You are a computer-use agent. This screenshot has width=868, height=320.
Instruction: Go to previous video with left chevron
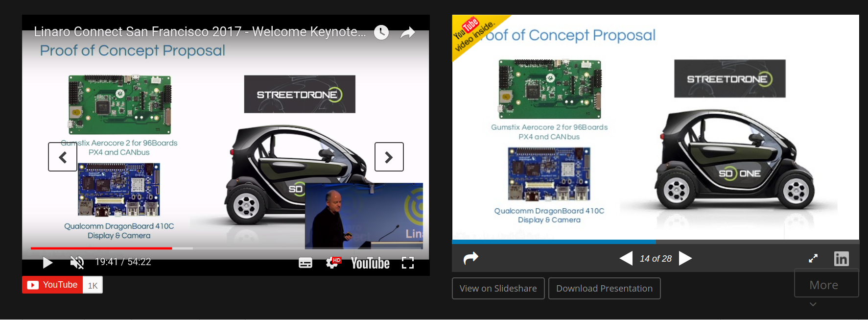click(63, 157)
